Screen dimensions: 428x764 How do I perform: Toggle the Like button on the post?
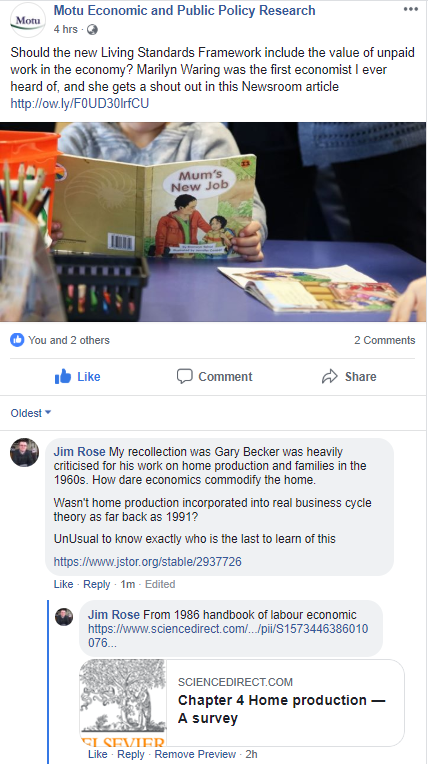[x=78, y=376]
